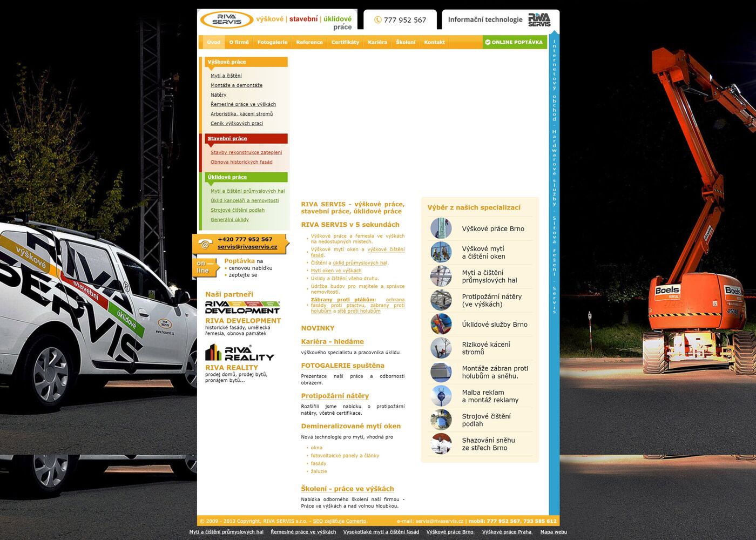Click the checkmark icon on ONLINE POPTÁVKA
This screenshot has height=540, width=756.
488,42
